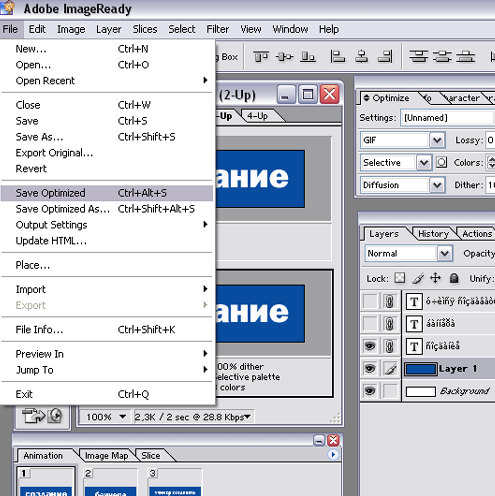The height and width of the screenshot is (496, 495).
Task: Click the align left edges icon
Action: click(x=337, y=57)
